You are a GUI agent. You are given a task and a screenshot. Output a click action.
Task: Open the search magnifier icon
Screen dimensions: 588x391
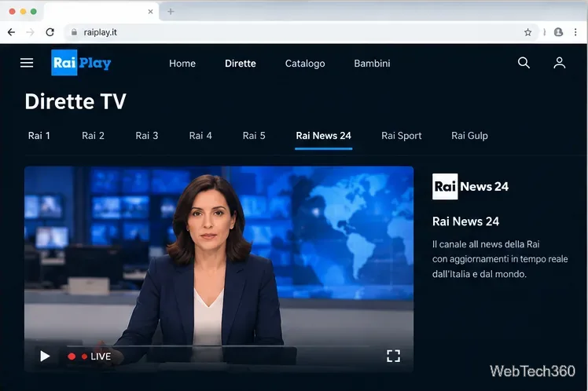pos(524,63)
